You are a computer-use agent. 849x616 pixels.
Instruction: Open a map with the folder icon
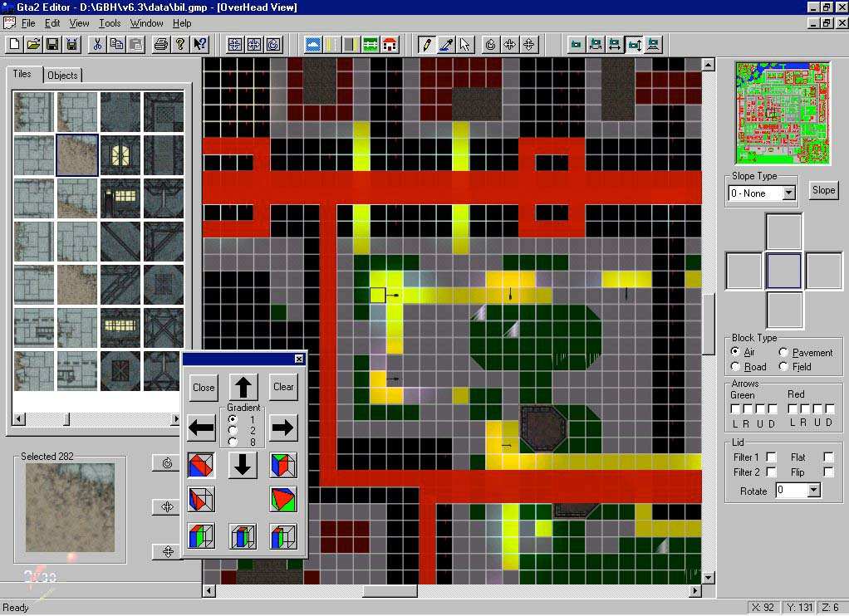[x=33, y=44]
